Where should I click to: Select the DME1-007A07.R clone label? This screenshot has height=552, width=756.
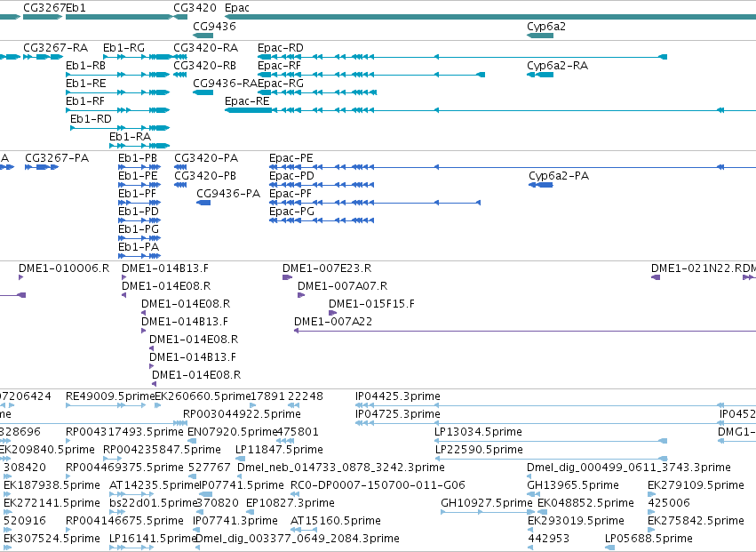(x=342, y=286)
